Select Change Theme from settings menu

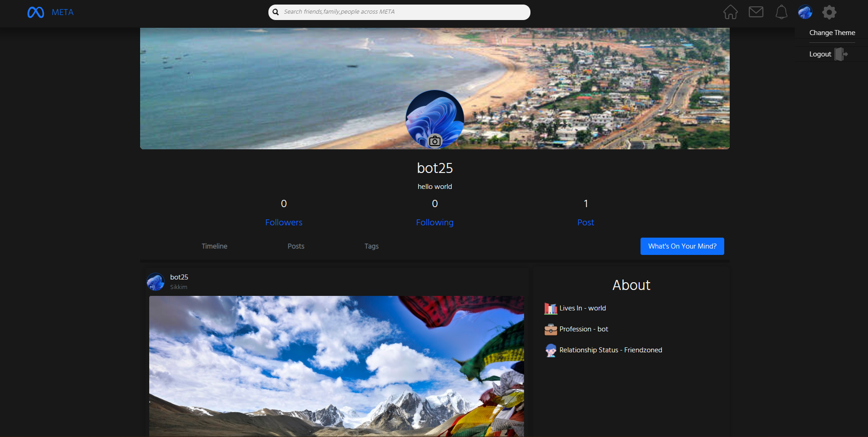click(x=832, y=33)
